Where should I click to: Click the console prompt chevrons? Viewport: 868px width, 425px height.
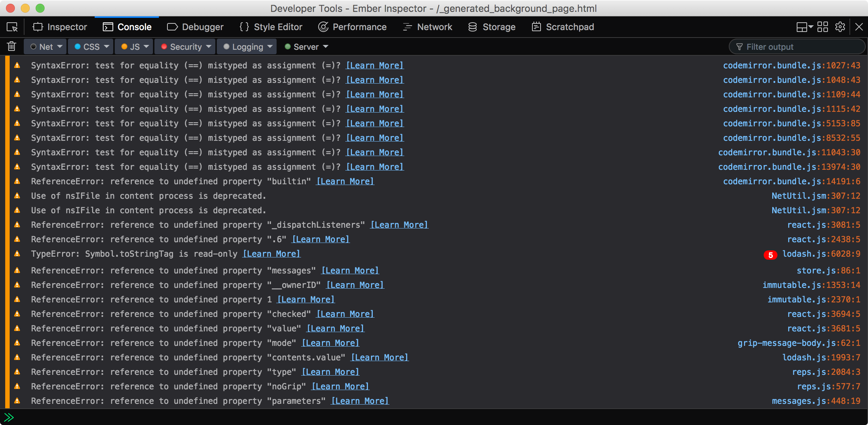9,417
